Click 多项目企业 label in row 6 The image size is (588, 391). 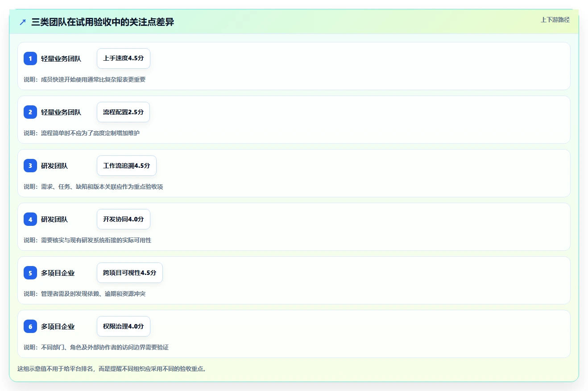tap(58, 327)
